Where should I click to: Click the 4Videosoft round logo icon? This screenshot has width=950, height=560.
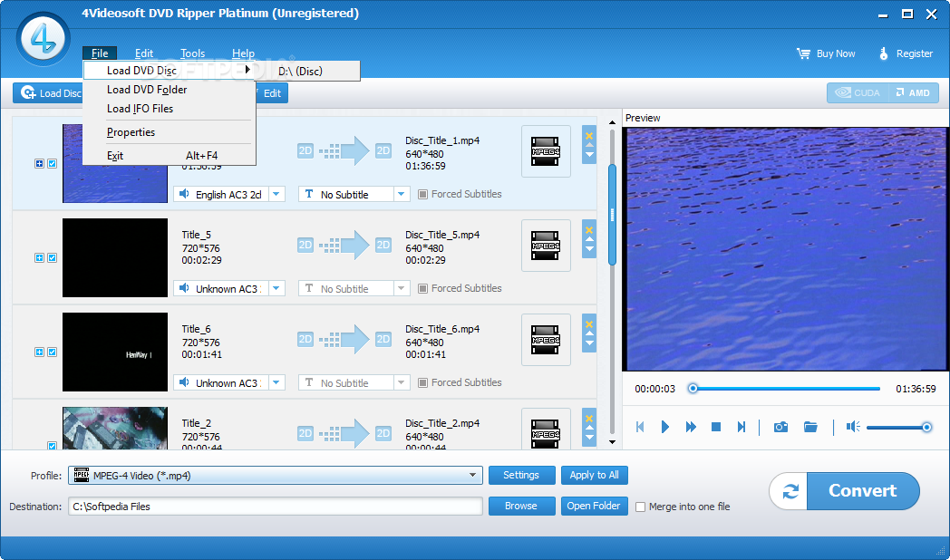tap(43, 39)
